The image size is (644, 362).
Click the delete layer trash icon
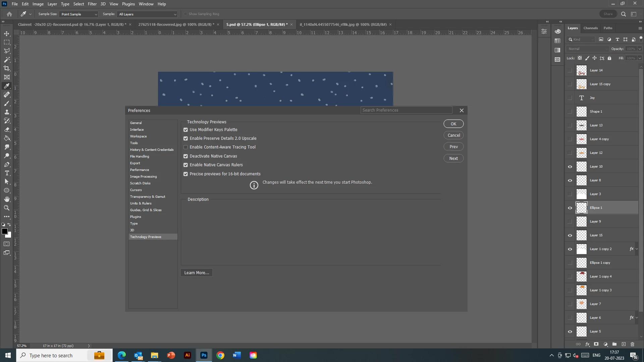pos(632,344)
